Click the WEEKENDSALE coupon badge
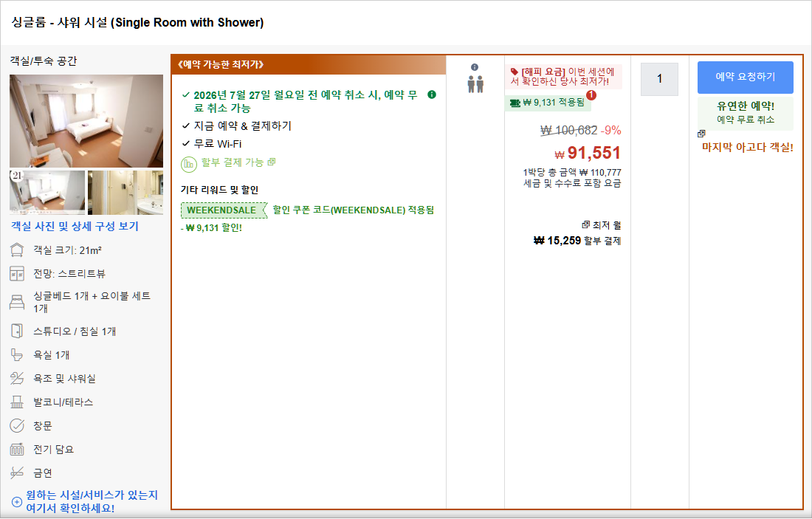812x519 pixels. point(224,210)
